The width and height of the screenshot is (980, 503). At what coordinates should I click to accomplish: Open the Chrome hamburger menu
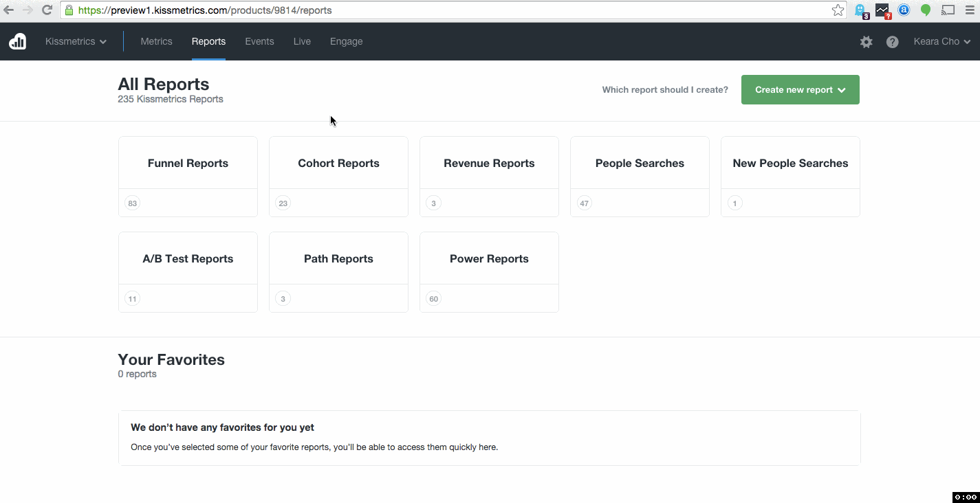pyautogui.click(x=969, y=10)
